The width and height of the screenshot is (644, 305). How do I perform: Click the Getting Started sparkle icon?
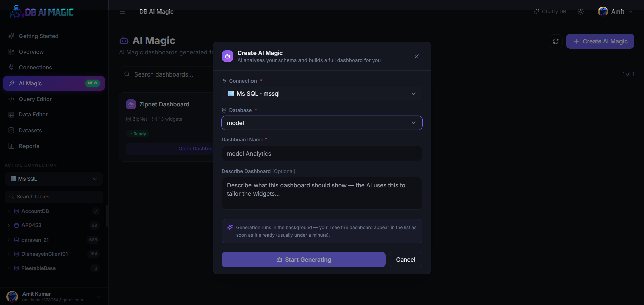point(11,36)
